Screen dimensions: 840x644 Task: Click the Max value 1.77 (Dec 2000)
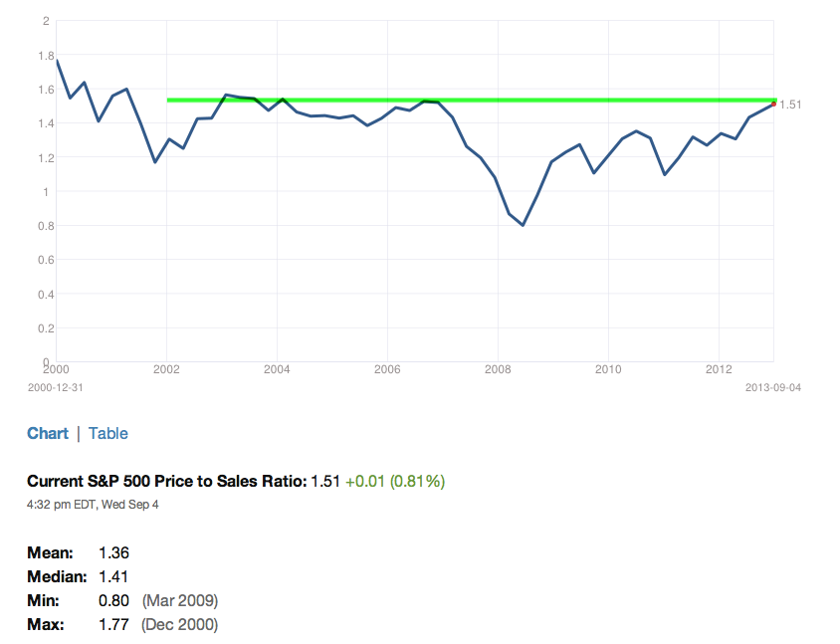158,625
